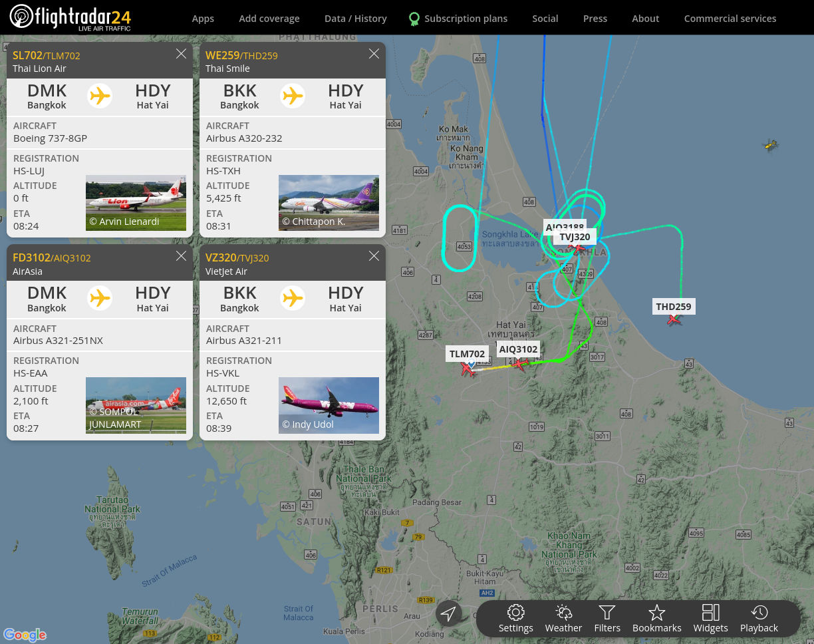This screenshot has width=814, height=644.
Task: Open the Flightradar24 logo home link
Action: [70, 17]
